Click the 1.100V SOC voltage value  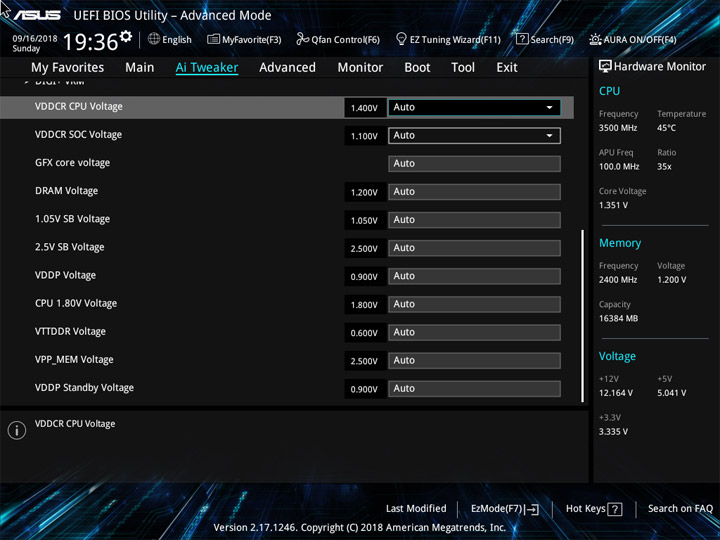[x=365, y=136]
